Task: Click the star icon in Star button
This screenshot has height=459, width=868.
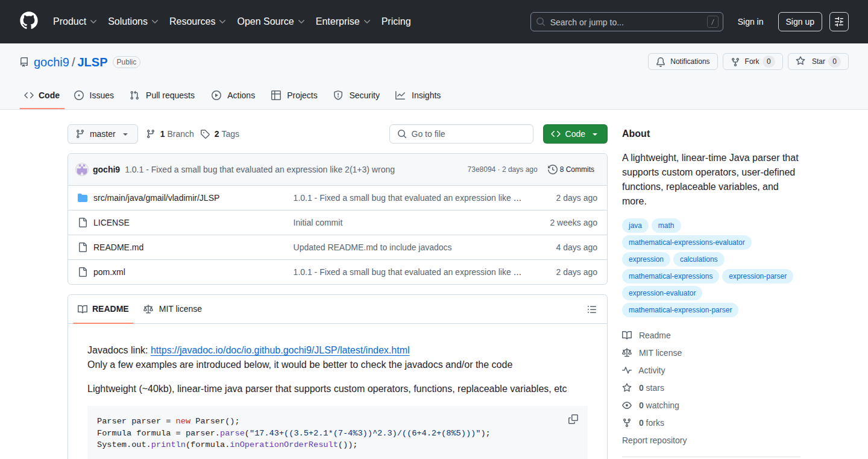Action: click(x=800, y=62)
